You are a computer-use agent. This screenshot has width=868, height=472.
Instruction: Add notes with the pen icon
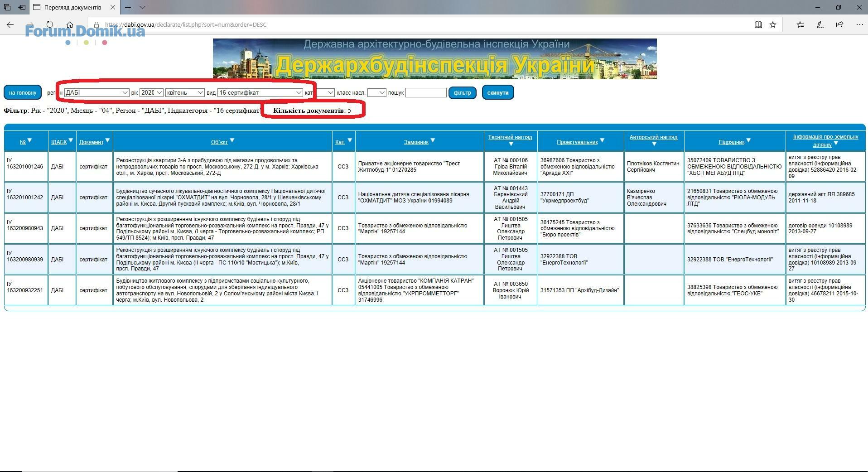coord(820,24)
